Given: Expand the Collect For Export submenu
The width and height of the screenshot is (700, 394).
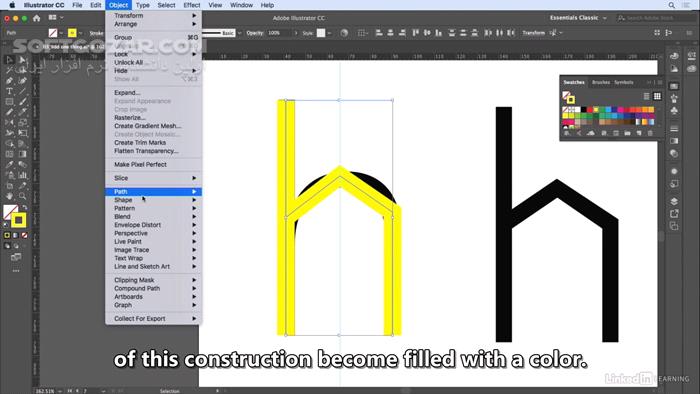Looking at the screenshot, I should pyautogui.click(x=154, y=319).
